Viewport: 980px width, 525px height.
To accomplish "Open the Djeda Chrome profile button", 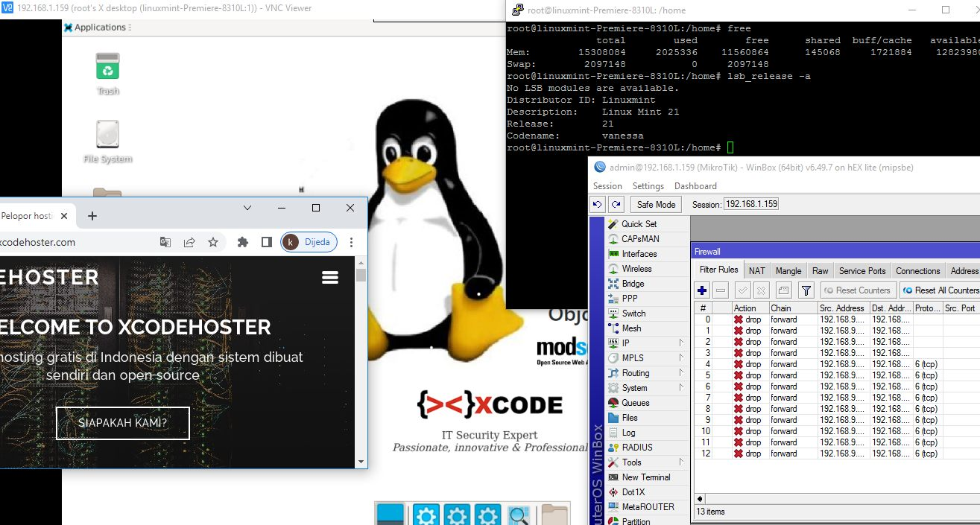I will tap(309, 242).
